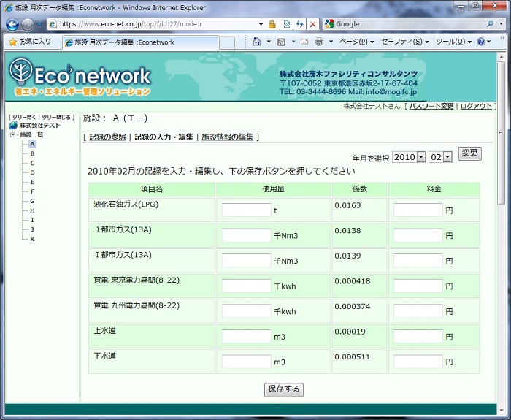Image resolution: width=511 pixels, height=420 pixels.
Task: Click the Print toolbar icon
Action: pyautogui.click(x=319, y=42)
